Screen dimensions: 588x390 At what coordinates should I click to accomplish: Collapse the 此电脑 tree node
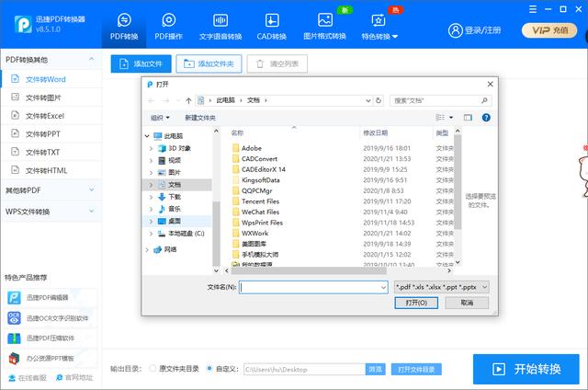[147, 136]
